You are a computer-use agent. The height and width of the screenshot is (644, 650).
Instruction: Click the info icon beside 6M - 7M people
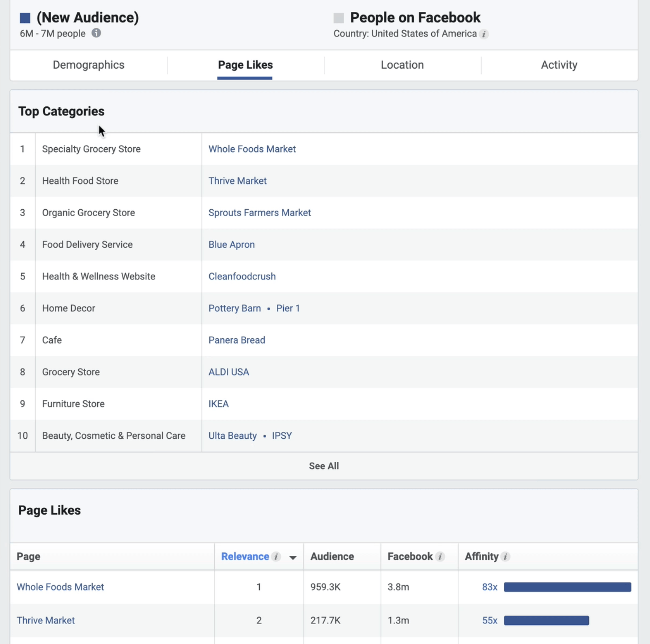(96, 33)
